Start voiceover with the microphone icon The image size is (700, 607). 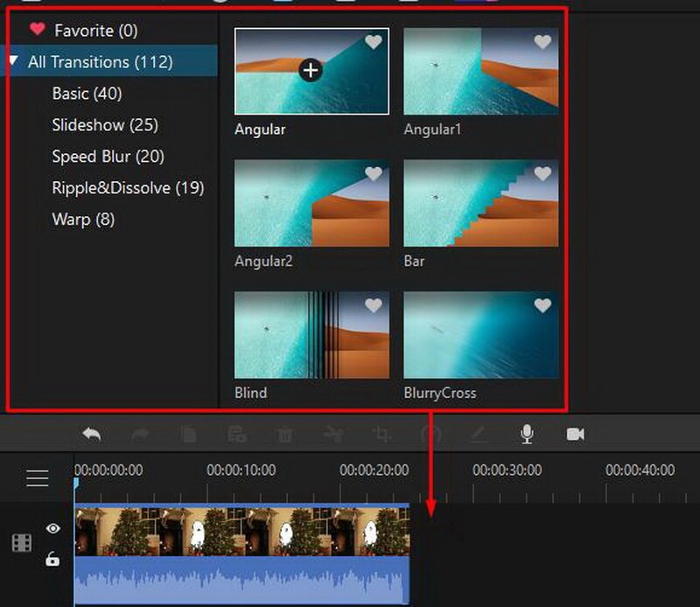(x=528, y=434)
